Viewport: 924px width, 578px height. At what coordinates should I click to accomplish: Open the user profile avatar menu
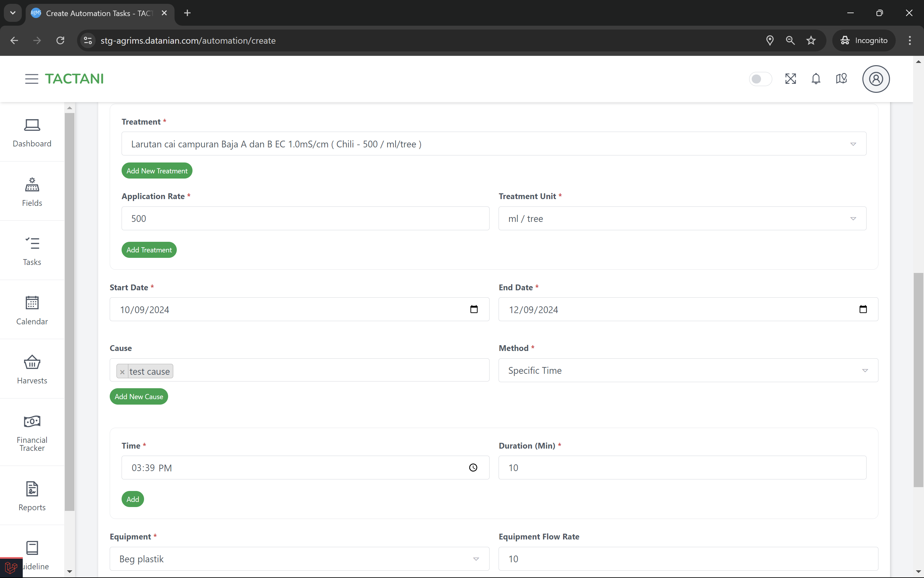pos(876,79)
